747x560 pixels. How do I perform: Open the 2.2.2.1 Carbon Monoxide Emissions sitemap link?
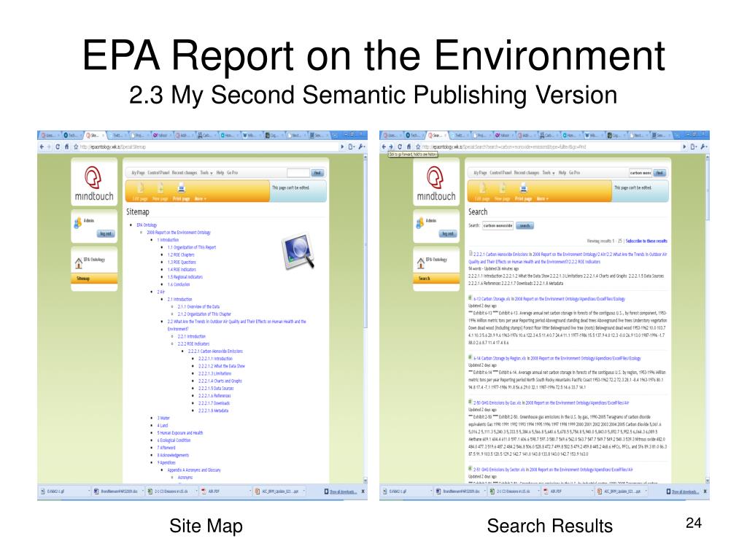click(x=215, y=351)
